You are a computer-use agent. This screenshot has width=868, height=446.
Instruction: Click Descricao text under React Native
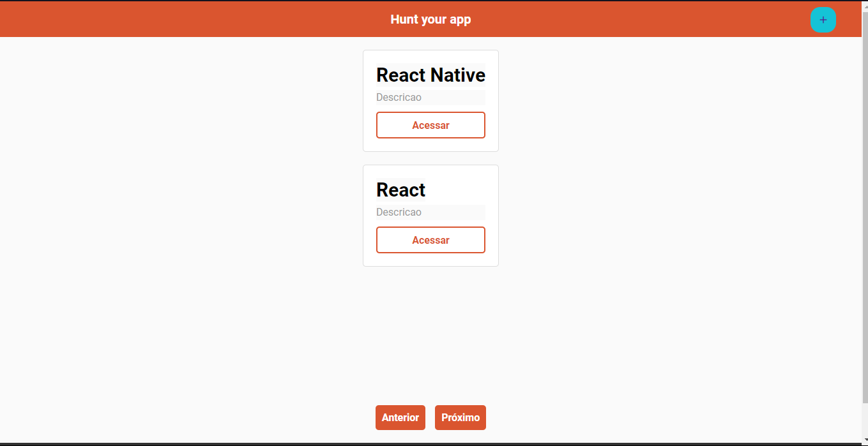tap(399, 98)
